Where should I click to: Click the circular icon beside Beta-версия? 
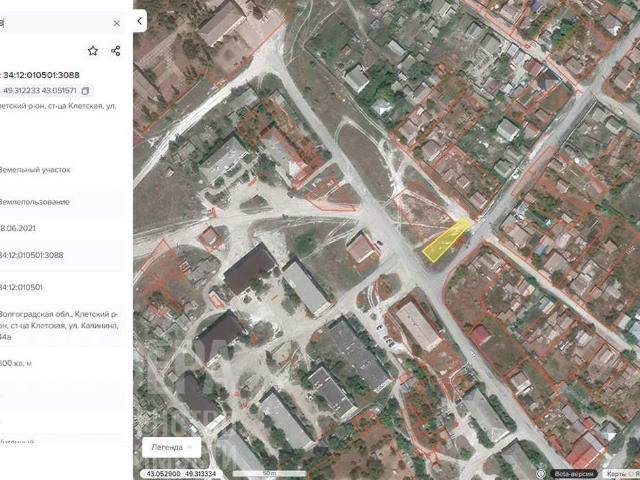click(543, 473)
